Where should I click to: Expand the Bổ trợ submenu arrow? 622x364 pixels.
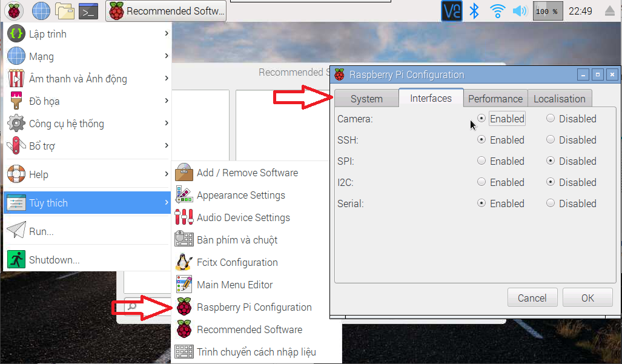point(167,145)
